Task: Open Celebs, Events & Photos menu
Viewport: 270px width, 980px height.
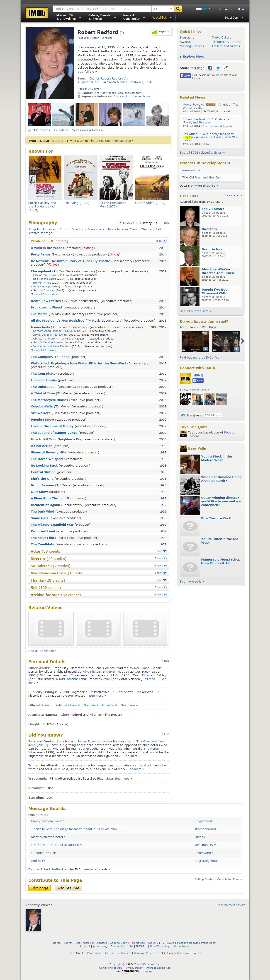Action: click(102, 17)
